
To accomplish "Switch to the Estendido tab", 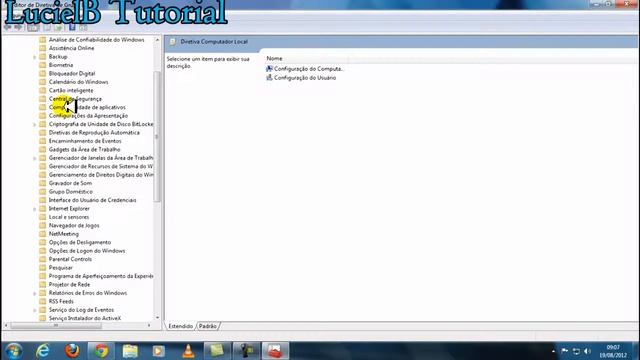I will [180, 326].
